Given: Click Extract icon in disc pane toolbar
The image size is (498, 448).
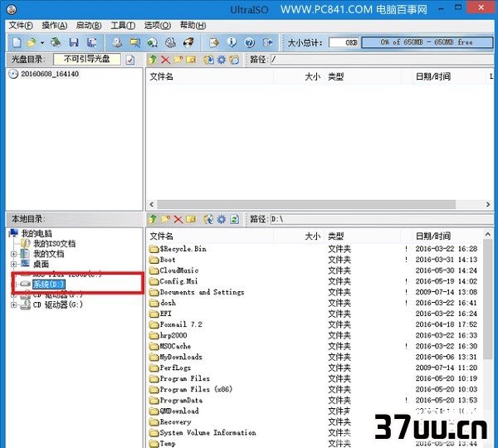Looking at the screenshot, I should pos(208,60).
